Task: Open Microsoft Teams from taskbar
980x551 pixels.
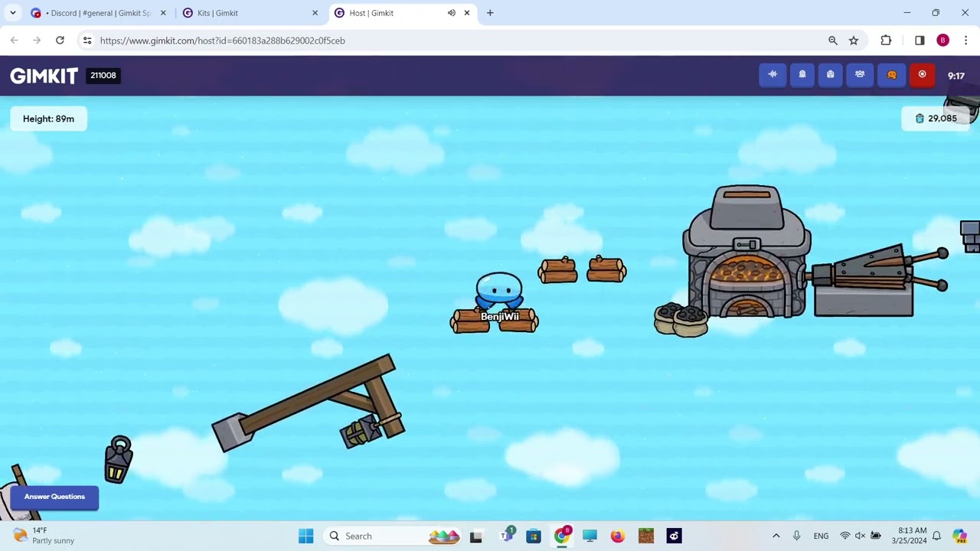Action: tap(505, 536)
